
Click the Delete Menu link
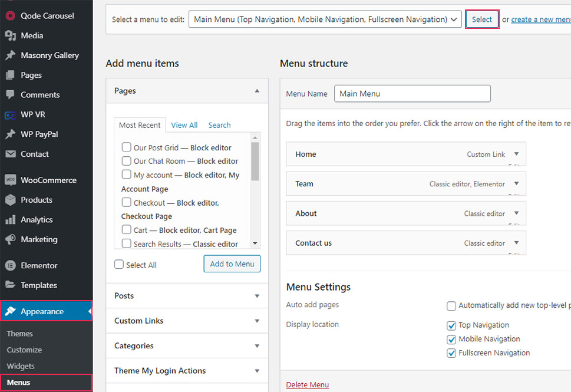[308, 385]
